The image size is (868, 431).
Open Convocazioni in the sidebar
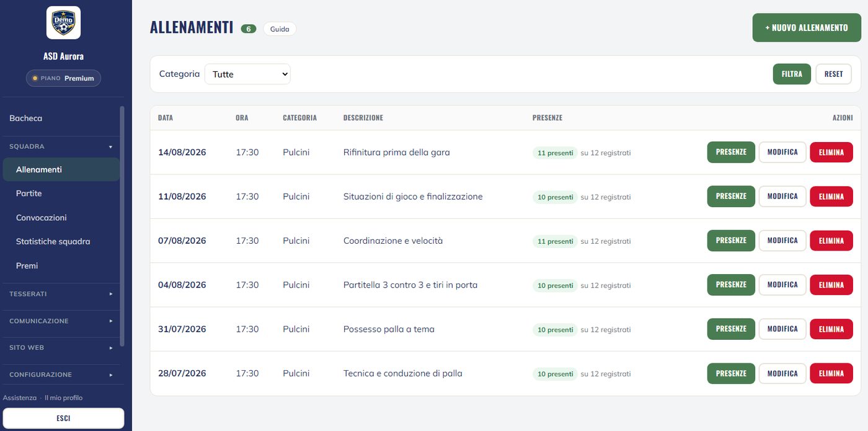pyautogui.click(x=61, y=218)
